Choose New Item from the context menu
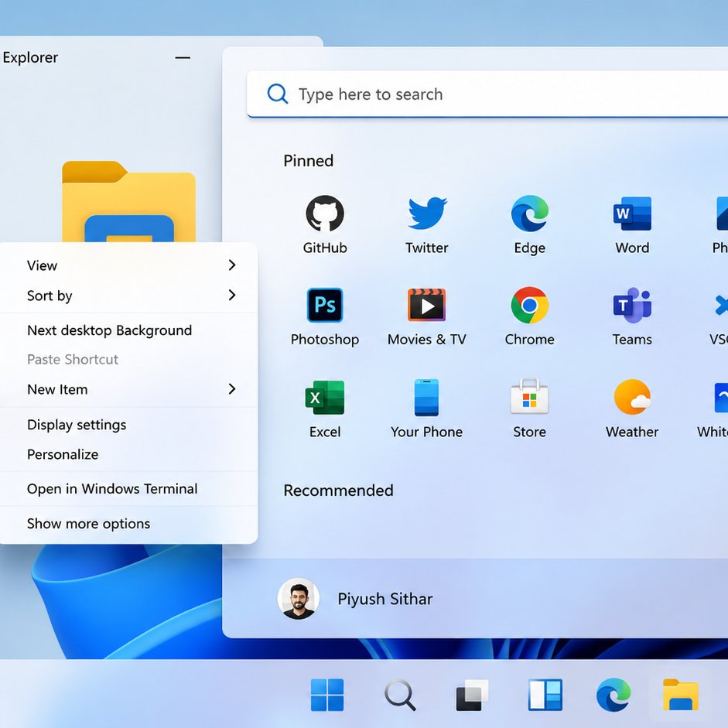The width and height of the screenshot is (728, 728). pos(128,389)
